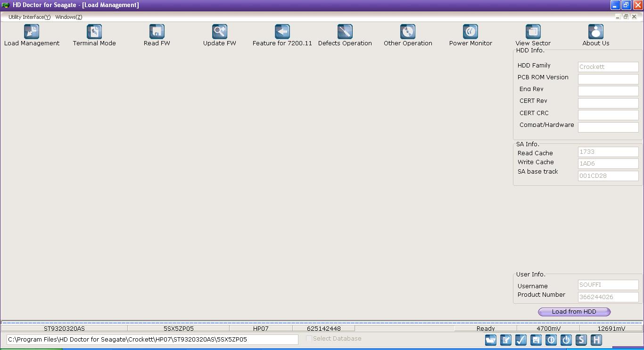
Task: Restore down the HD Doctor window
Action: [626, 5]
